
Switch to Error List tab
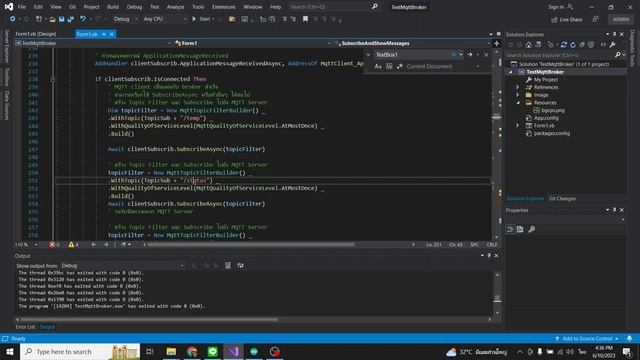25,327
